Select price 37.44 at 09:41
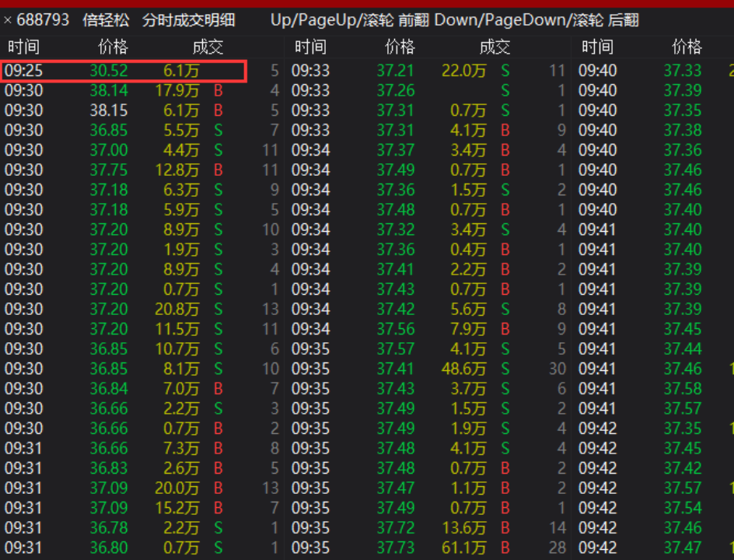Screen dimensions: 734x560 [683, 348]
